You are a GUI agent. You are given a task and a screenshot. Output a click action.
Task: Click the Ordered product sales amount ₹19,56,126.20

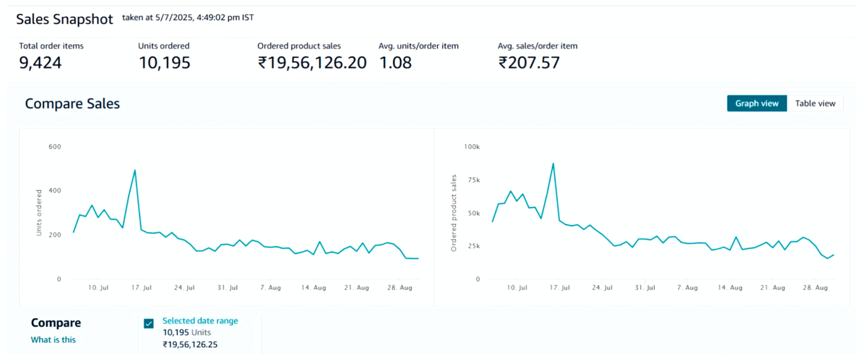tap(312, 63)
